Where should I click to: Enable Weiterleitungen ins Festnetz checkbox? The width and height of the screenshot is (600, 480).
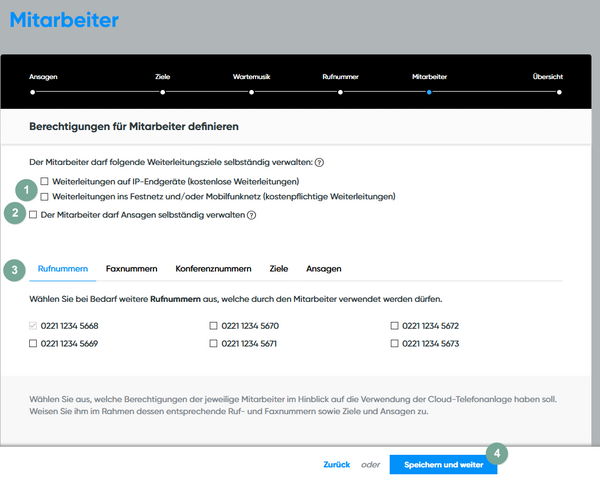point(45,197)
